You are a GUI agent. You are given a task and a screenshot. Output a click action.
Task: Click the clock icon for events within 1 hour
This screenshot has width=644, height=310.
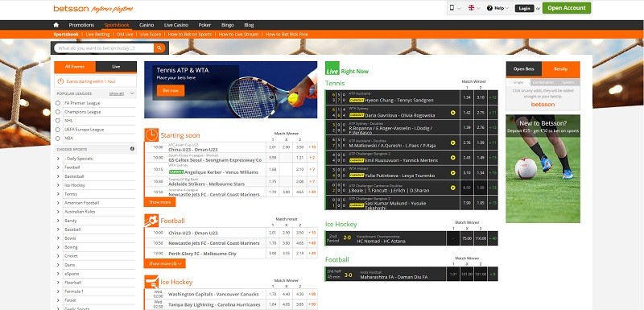coord(61,81)
